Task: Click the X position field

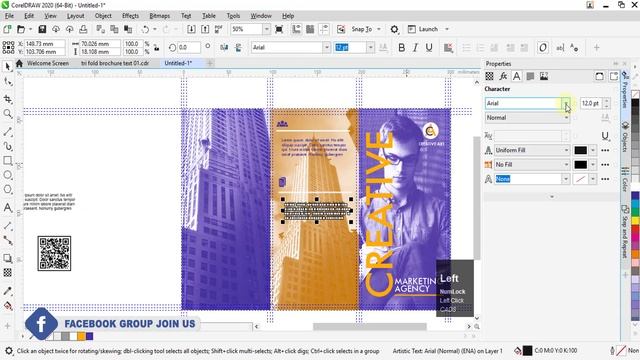Action: tap(44, 44)
